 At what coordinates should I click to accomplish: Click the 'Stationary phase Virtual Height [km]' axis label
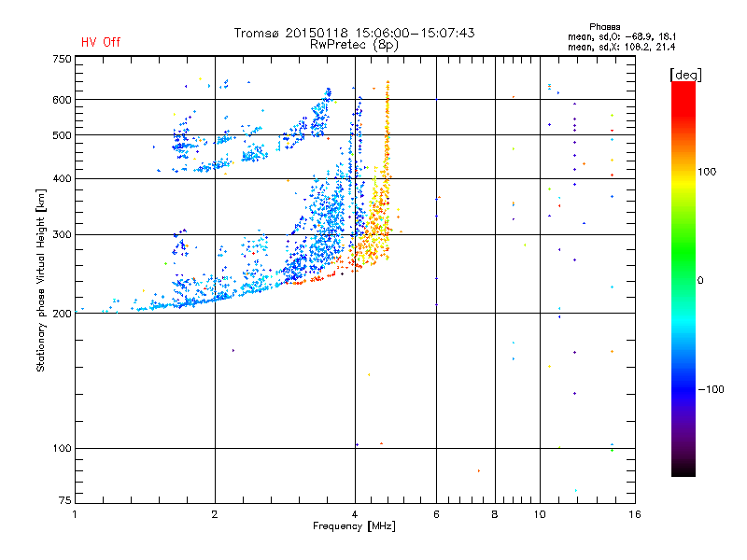[x=41, y=281]
